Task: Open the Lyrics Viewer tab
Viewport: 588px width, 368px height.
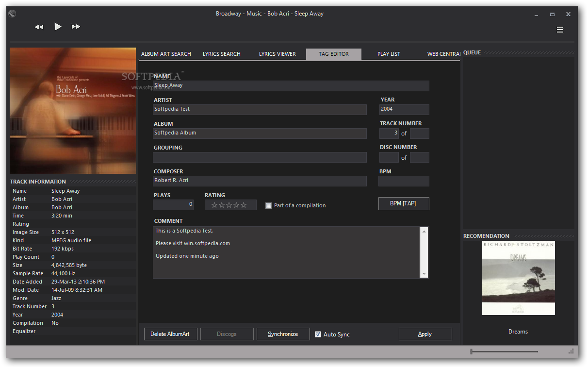Action: click(x=278, y=54)
